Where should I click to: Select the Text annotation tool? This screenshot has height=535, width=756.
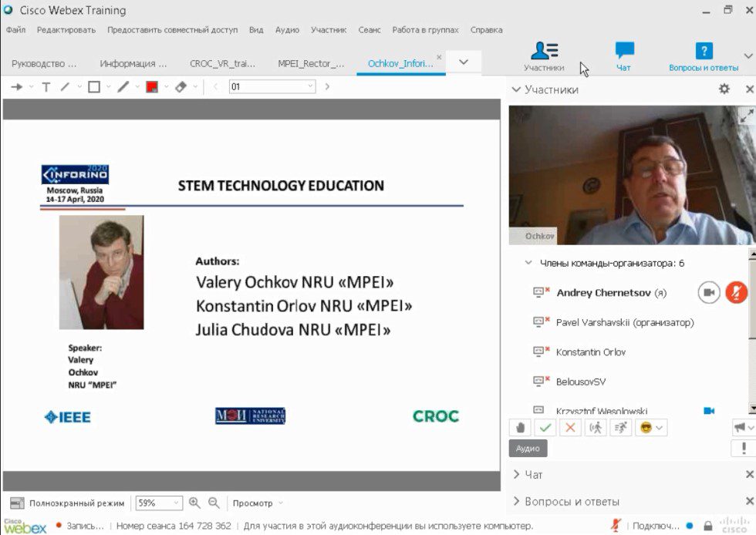tap(46, 87)
